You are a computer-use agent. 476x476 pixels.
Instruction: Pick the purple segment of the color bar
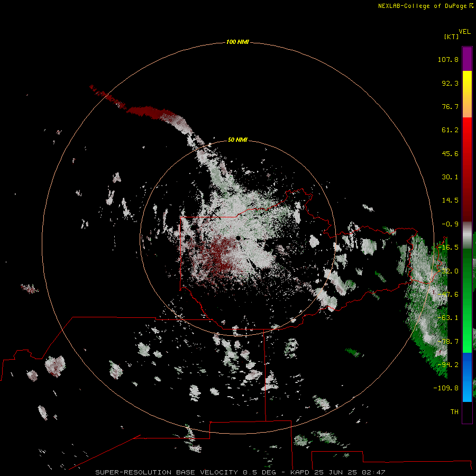[467, 59]
